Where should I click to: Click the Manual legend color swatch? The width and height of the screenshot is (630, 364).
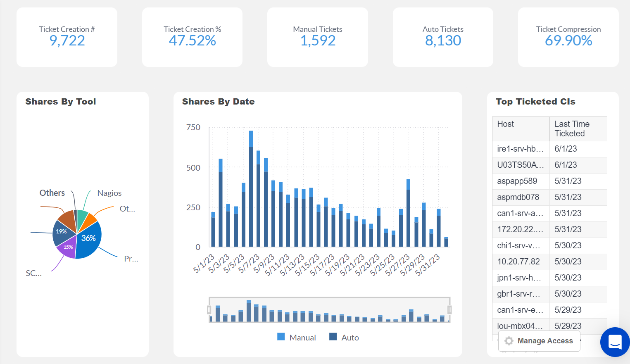coord(281,337)
